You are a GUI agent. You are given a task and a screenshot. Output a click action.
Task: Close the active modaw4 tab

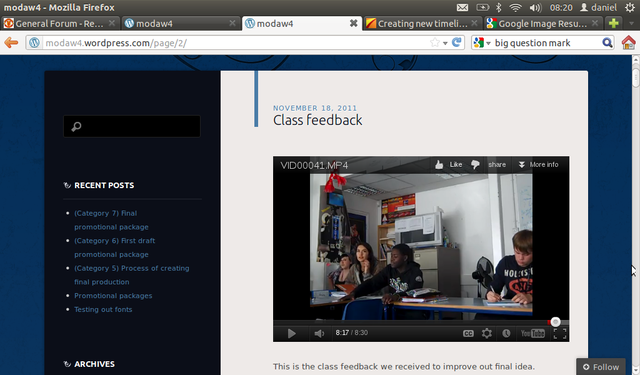pos(353,23)
